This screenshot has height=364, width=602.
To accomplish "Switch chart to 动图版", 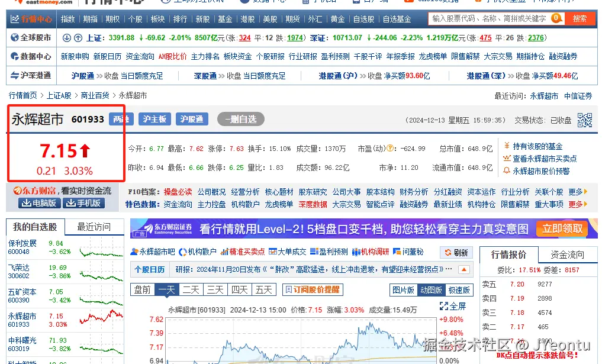I will pyautogui.click(x=431, y=290).
